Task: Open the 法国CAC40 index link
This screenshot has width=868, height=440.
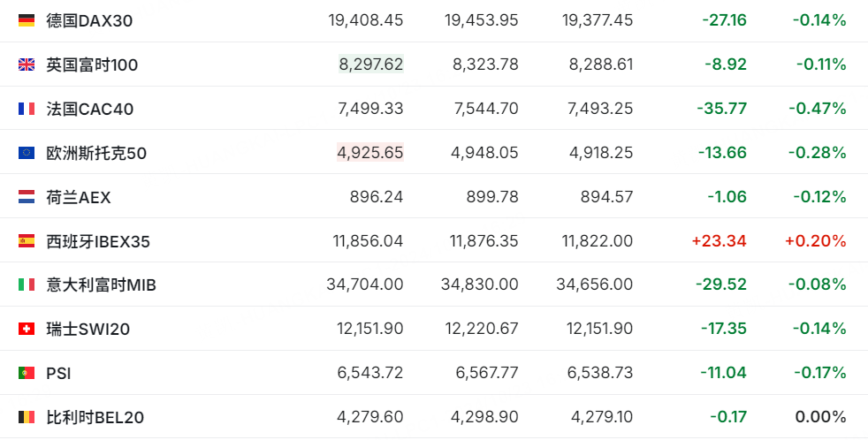Action: (89, 109)
